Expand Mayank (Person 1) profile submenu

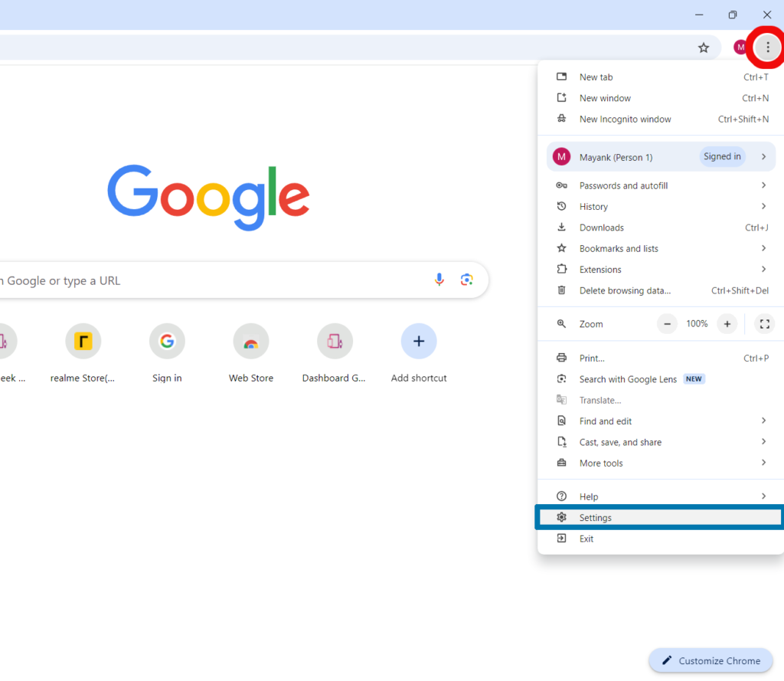[661, 156]
